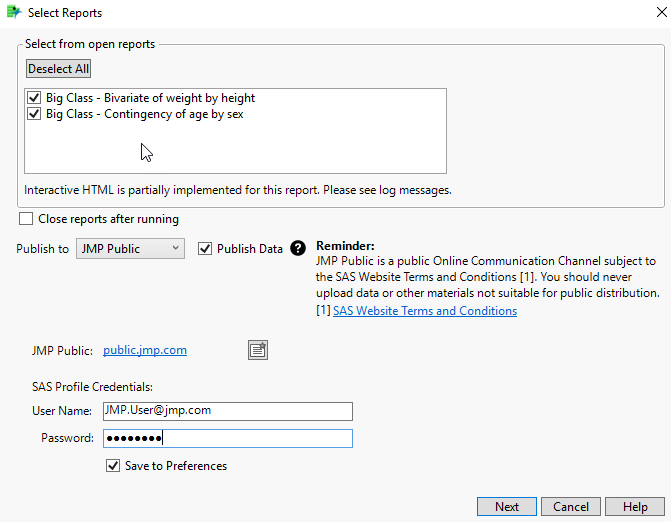Viewport: 671px width, 522px height.
Task: Uncheck Big Class Bivariate of weight by height
Action: pos(34,98)
